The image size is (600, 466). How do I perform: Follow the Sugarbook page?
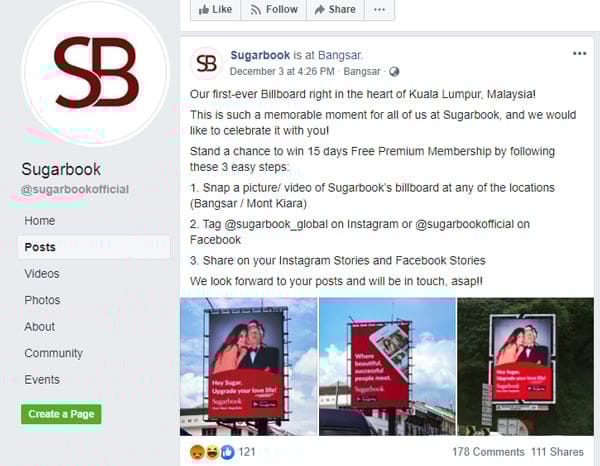tap(274, 9)
